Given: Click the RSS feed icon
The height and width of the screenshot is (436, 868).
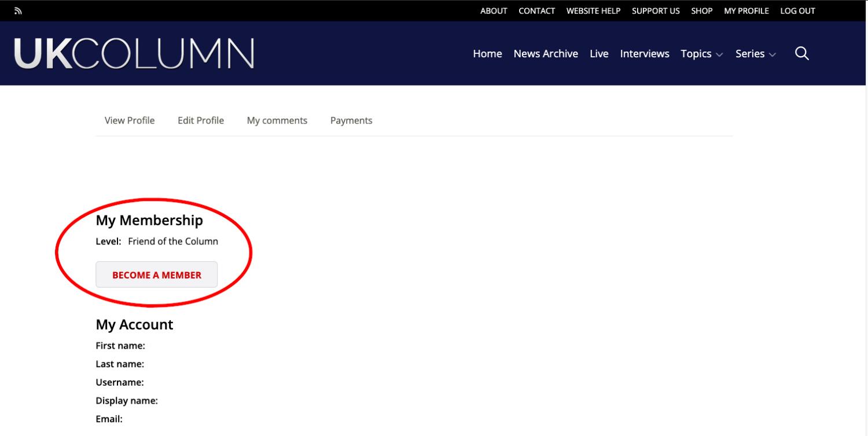Looking at the screenshot, I should [18, 11].
